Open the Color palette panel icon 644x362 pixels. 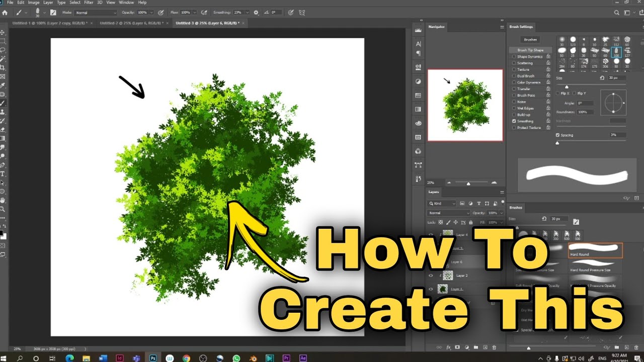click(418, 123)
